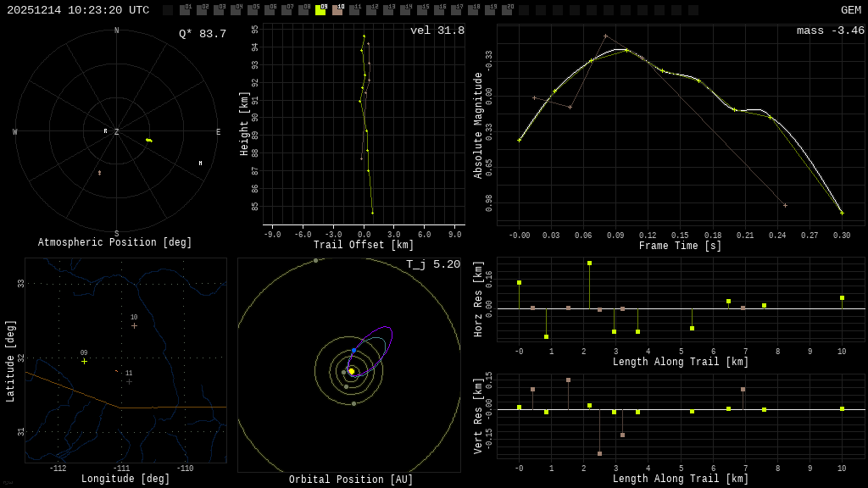This screenshot has height=488, width=868.
Task: Select the station 01 box in top strip
Action: [185, 10]
